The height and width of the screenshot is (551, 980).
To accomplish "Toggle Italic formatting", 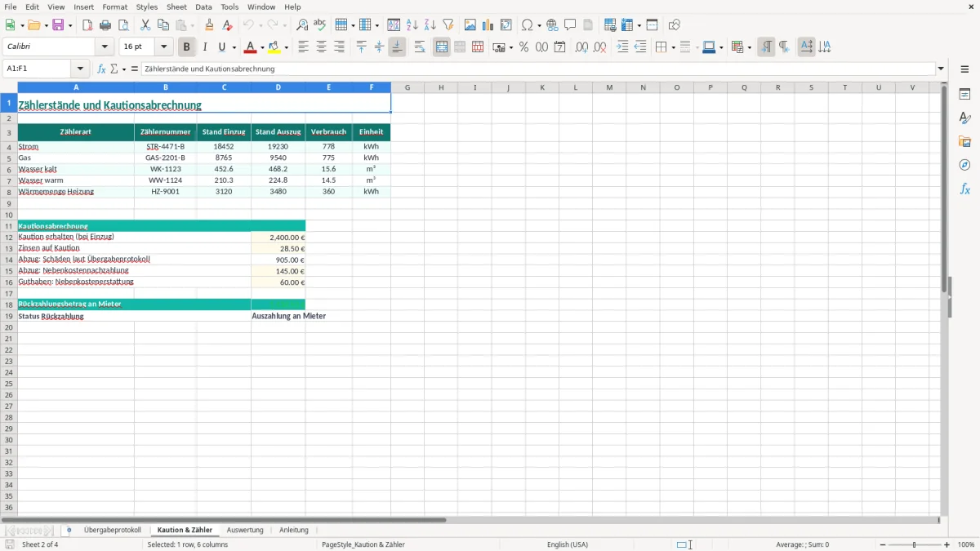I will (x=205, y=47).
